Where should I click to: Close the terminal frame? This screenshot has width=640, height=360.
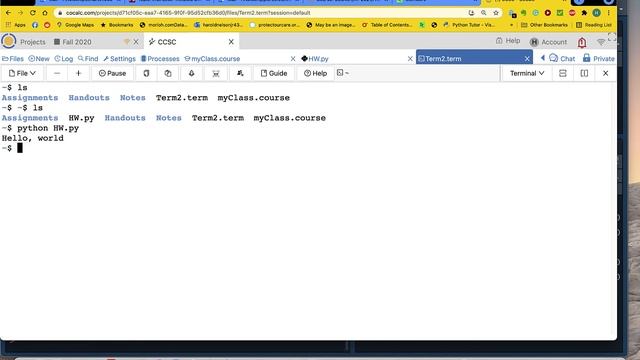tap(605, 73)
